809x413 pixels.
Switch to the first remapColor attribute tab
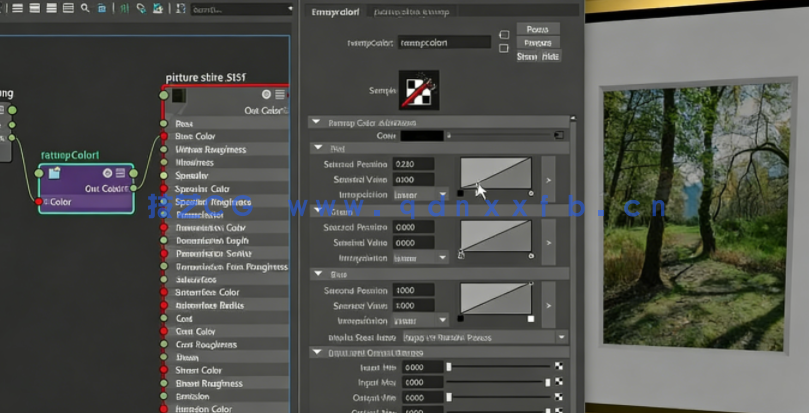point(335,14)
